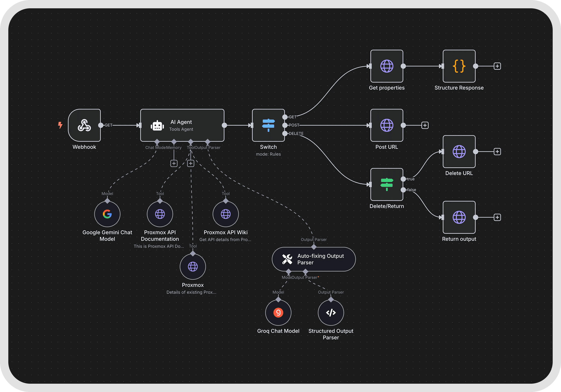Click the Return output globe node
561x392 pixels.
pyautogui.click(x=459, y=217)
